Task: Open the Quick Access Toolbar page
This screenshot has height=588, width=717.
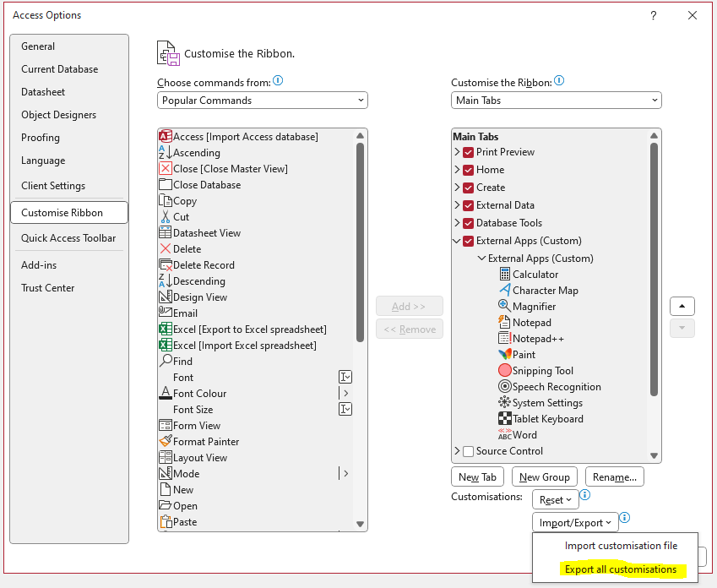Action: coord(69,238)
